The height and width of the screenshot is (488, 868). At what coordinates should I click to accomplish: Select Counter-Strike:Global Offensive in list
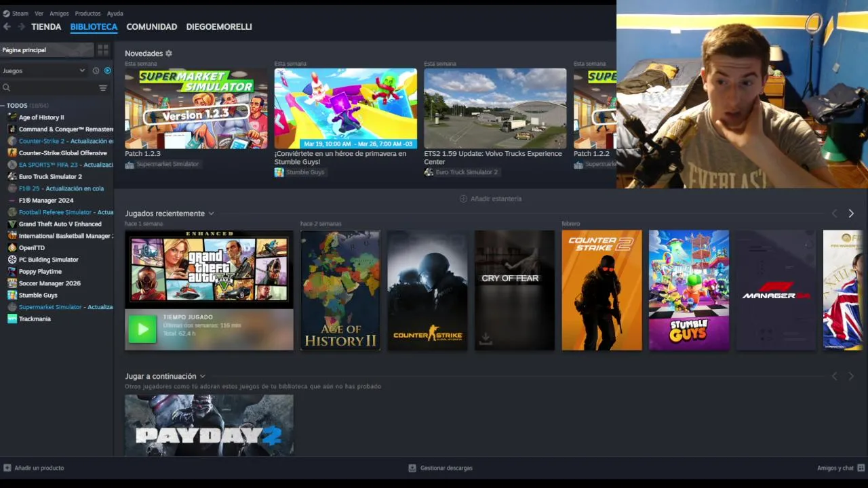tap(62, 152)
